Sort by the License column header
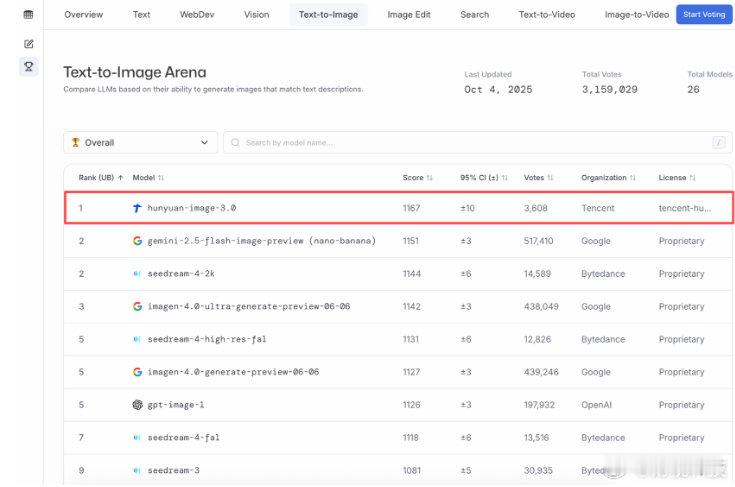The image size is (735, 487). (x=677, y=177)
